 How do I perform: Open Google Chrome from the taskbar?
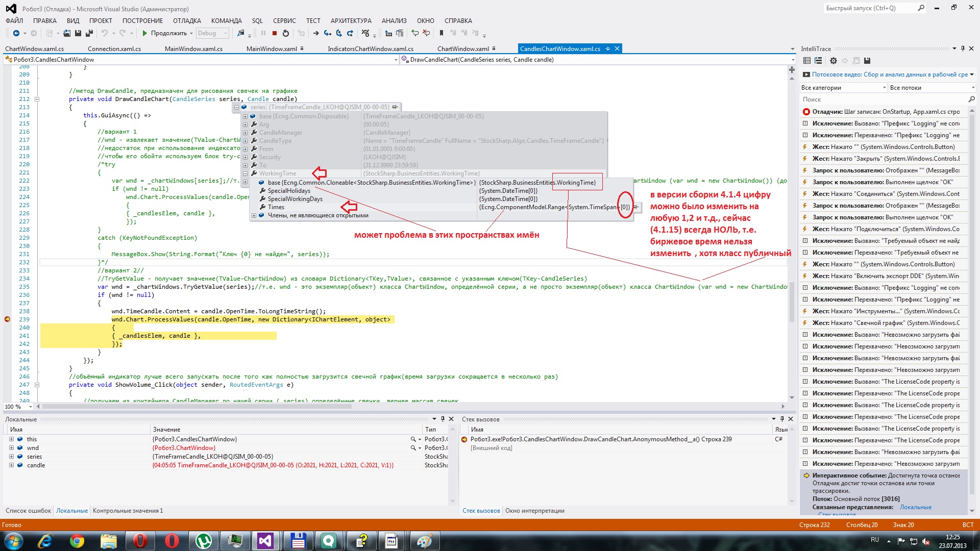coord(77,540)
